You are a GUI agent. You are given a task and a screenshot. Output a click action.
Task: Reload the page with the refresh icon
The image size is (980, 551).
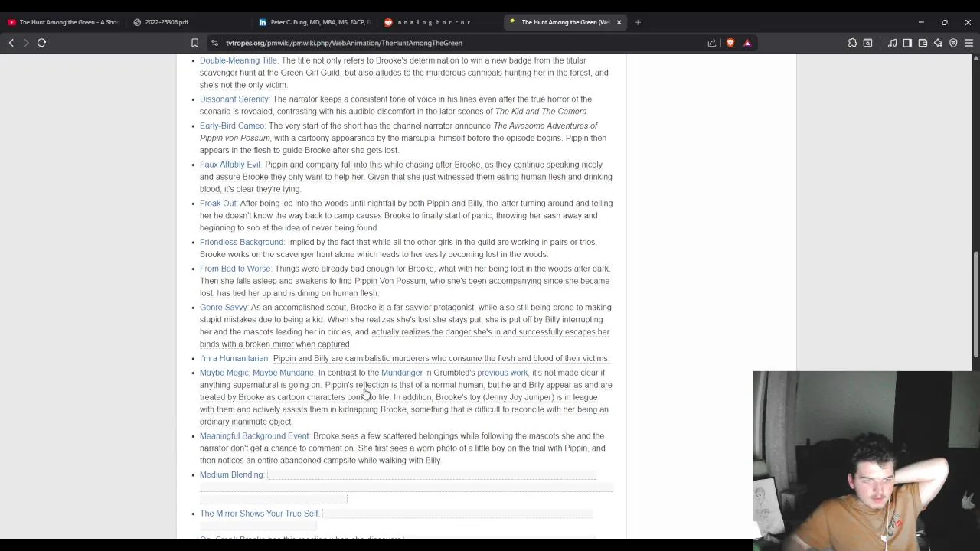(x=42, y=43)
